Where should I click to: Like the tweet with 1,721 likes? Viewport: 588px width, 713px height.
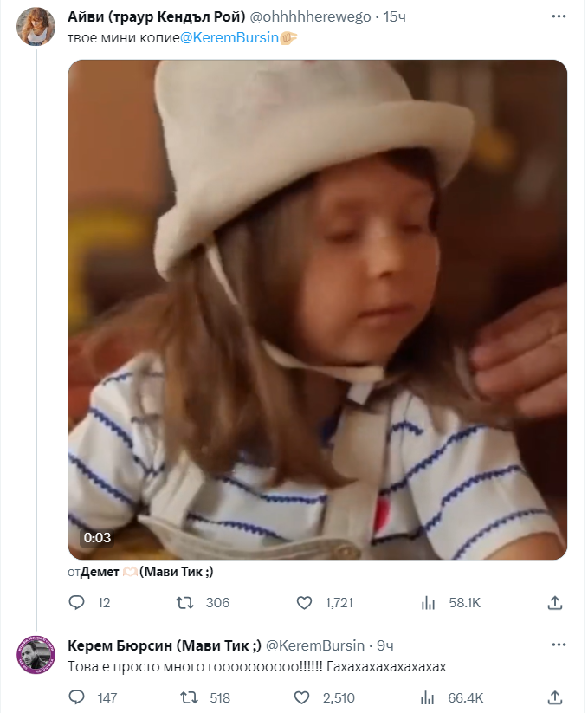304,602
